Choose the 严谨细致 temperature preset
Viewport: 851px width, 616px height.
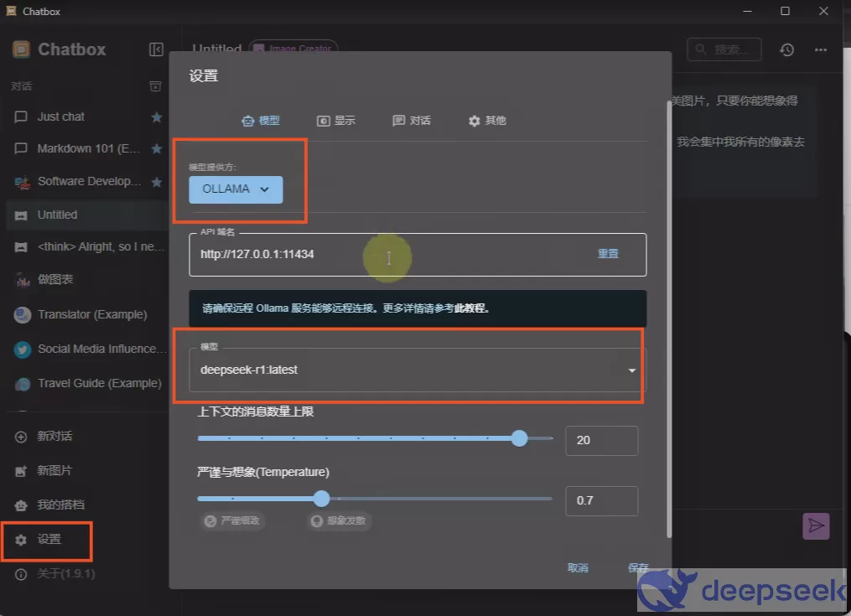pyautogui.click(x=232, y=521)
